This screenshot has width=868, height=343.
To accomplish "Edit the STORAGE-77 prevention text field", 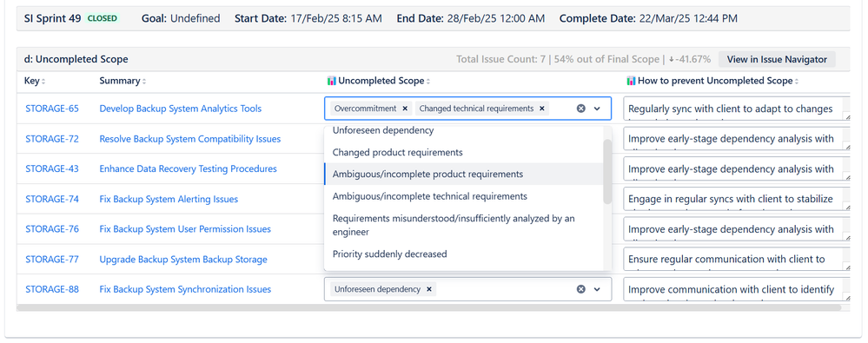I will [x=737, y=259].
